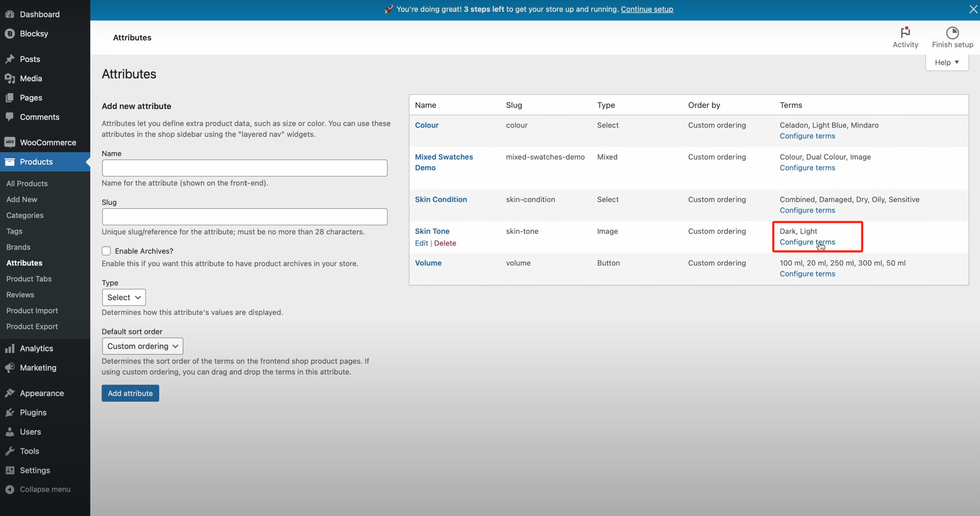This screenshot has width=980, height=516.
Task: Go to All Products in sidebar
Action: pos(27,183)
